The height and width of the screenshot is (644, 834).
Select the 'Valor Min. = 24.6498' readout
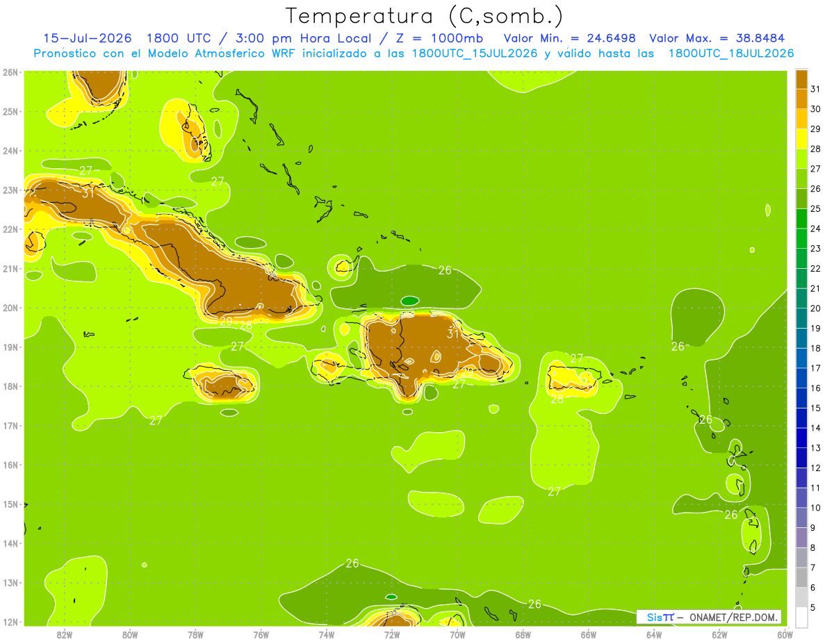[569, 38]
